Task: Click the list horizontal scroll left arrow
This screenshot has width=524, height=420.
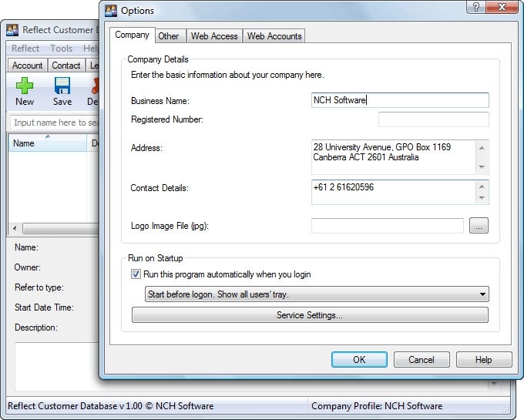Action: tap(15, 228)
